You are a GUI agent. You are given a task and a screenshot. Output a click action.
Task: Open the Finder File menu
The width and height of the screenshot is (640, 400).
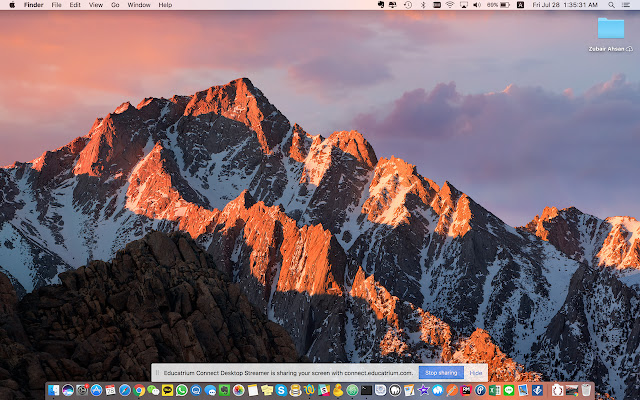(x=56, y=5)
